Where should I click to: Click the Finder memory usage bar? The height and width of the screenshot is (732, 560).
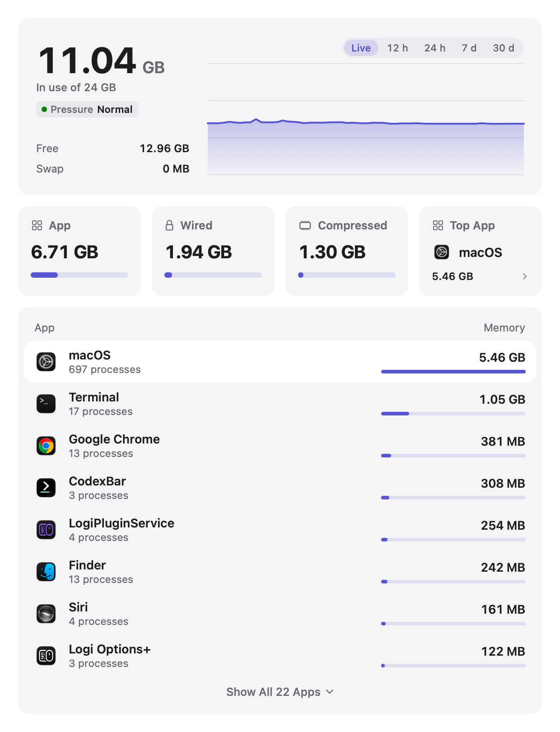click(x=453, y=582)
